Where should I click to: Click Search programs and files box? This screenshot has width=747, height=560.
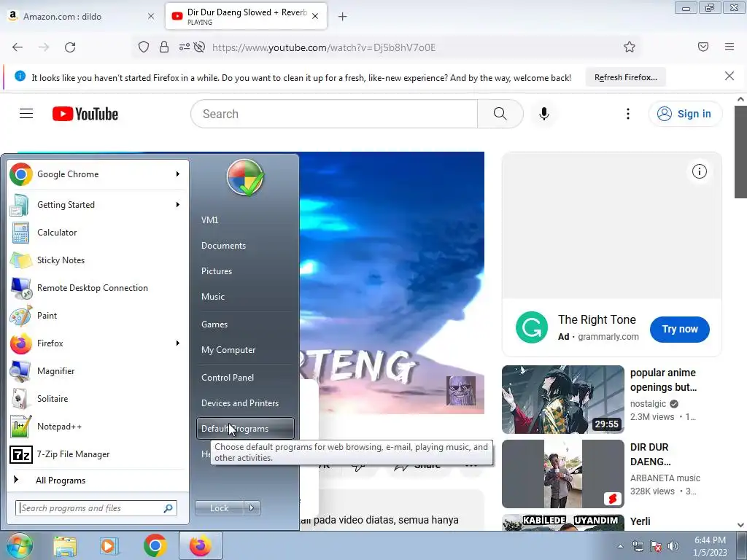click(x=96, y=508)
